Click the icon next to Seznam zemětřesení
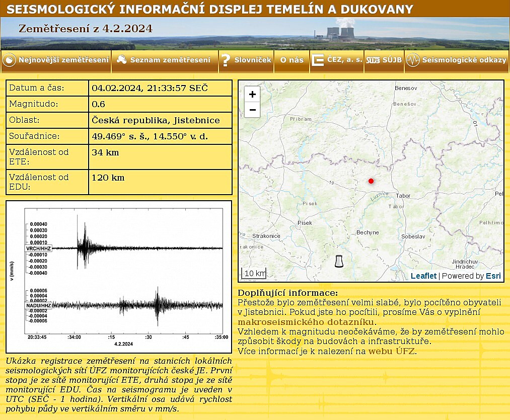The image size is (510, 420). [x=121, y=60]
